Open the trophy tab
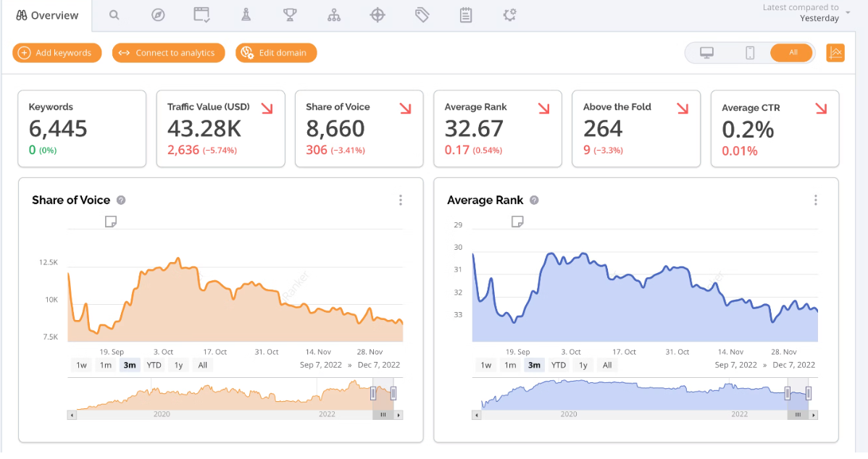This screenshot has height=459, width=868. 290,15
